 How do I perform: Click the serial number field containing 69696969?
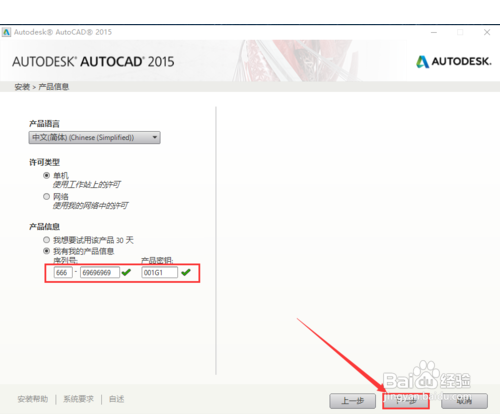coord(100,272)
